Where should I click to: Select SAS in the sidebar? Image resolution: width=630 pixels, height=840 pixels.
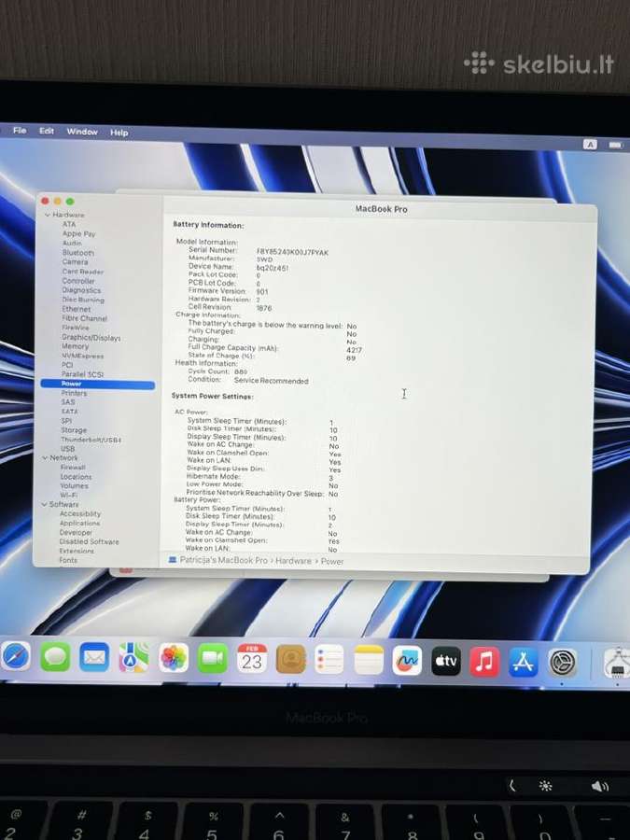(68, 401)
